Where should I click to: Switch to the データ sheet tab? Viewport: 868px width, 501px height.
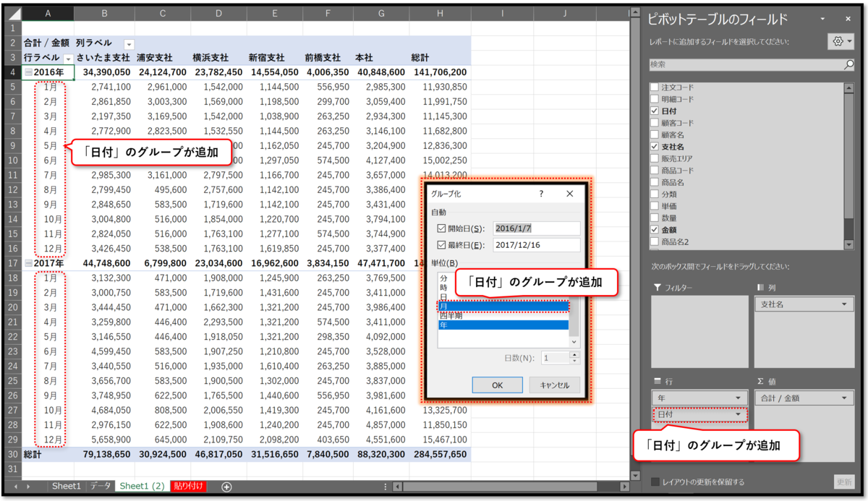pos(100,487)
